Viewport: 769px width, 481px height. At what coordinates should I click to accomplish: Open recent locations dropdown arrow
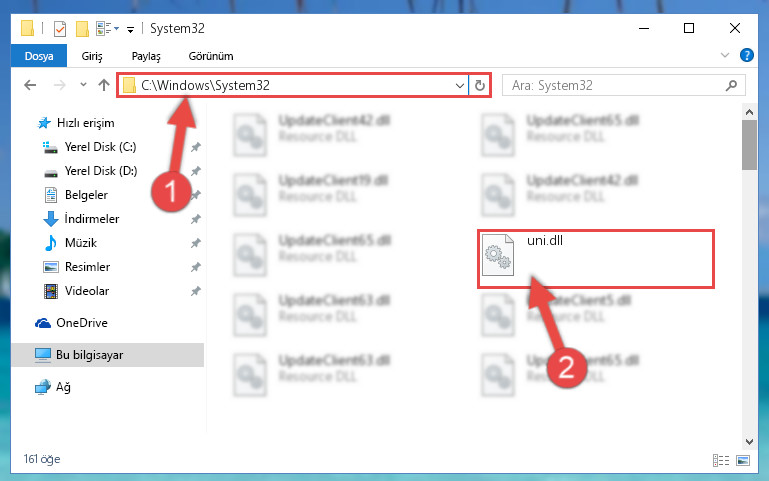click(83, 85)
